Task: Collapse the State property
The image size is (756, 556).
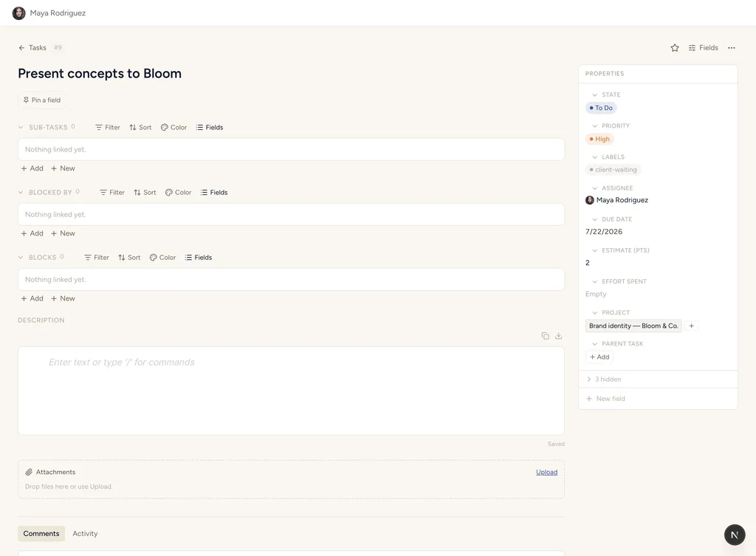Action: coord(594,95)
